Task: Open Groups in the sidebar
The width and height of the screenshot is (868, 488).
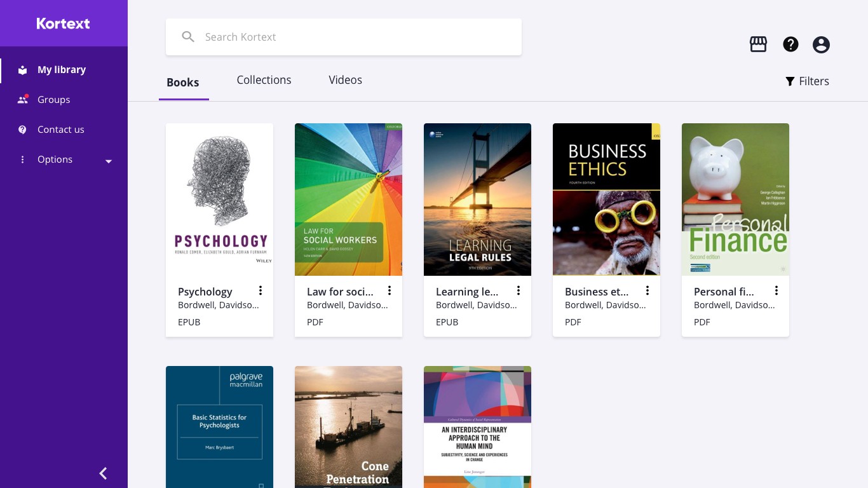Action: (64, 100)
